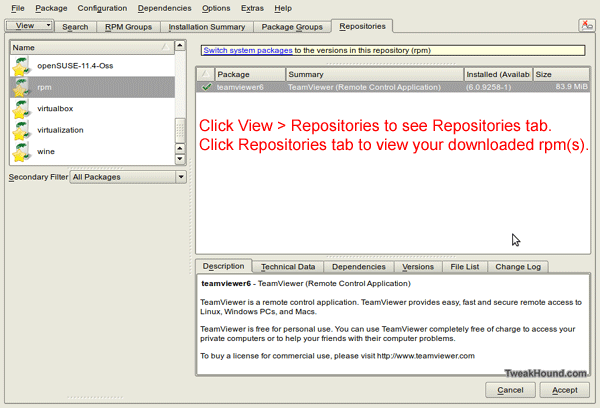Open the View dropdown button
The image size is (600, 408).
(x=29, y=26)
